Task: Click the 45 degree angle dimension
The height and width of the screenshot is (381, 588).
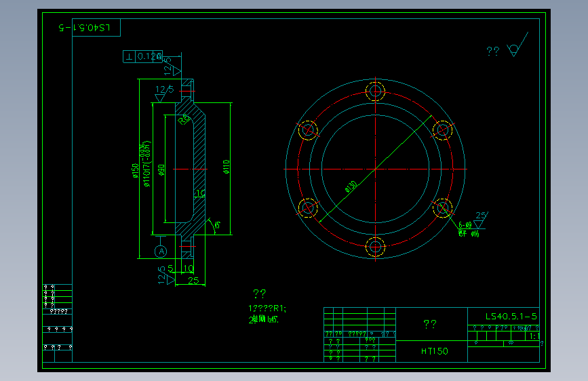Action: [x=217, y=225]
